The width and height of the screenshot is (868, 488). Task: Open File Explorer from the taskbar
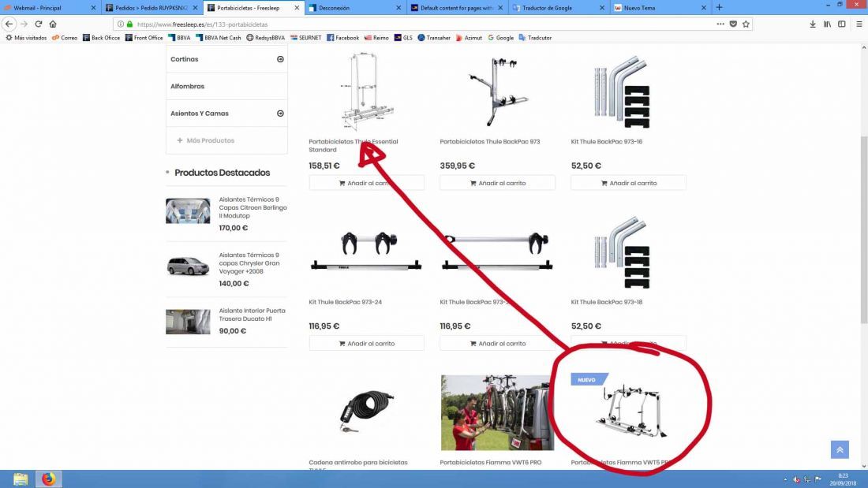21,479
